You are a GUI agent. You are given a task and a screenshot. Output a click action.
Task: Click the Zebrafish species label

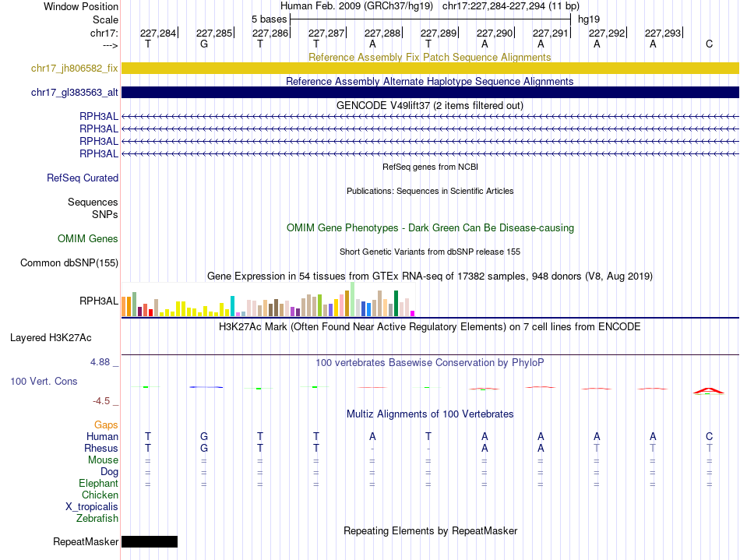click(97, 519)
